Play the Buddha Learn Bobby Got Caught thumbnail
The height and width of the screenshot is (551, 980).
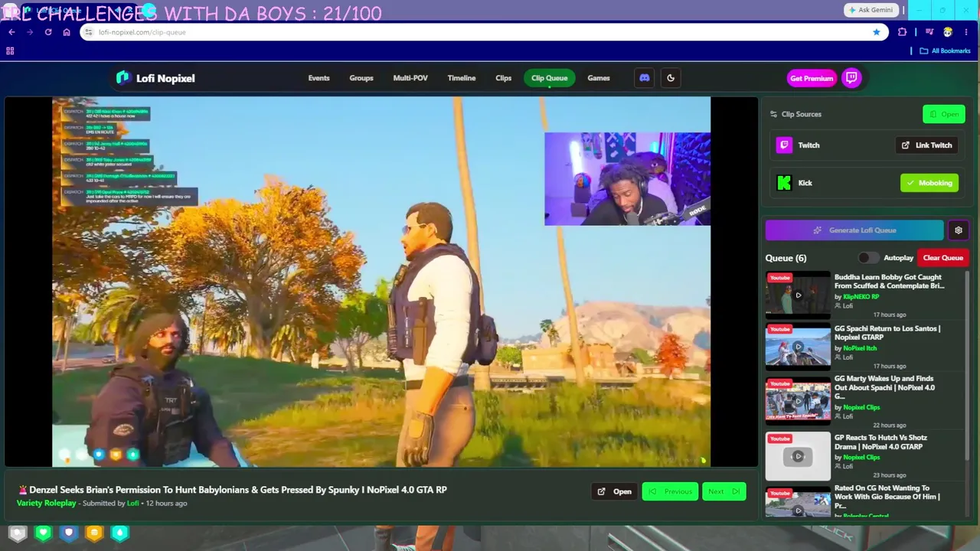pyautogui.click(x=798, y=295)
